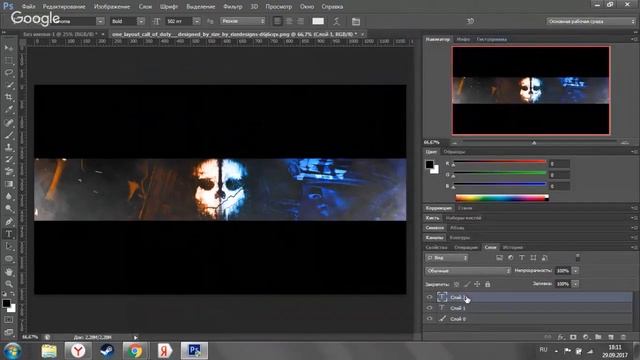Click text color swatch in options bar
This screenshot has height=360, width=640.
pyautogui.click(x=318, y=21)
